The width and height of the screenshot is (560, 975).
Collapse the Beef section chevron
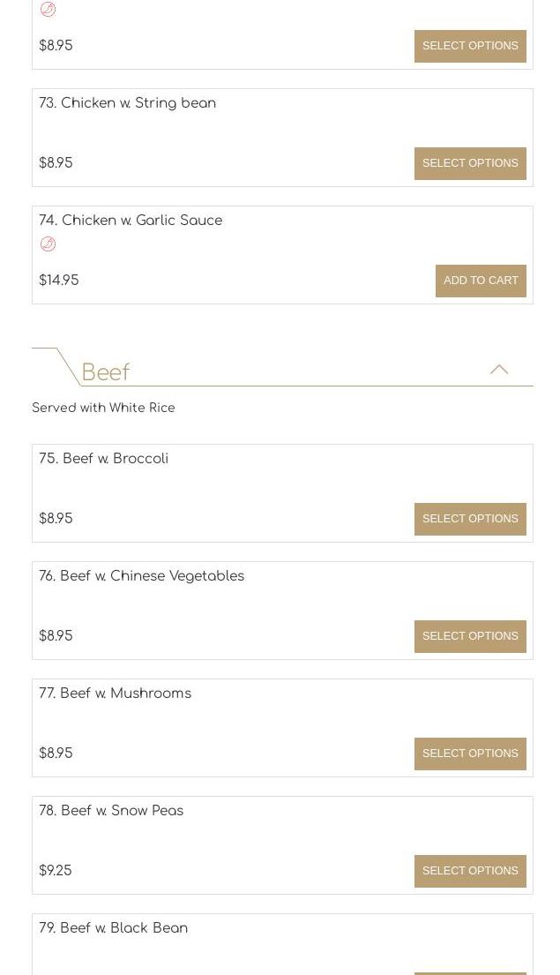498,370
